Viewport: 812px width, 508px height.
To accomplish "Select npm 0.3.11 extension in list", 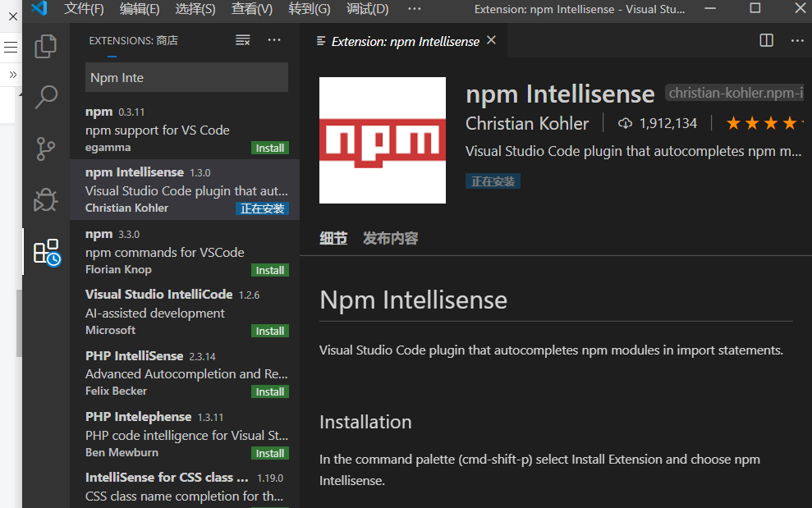I will tap(185, 129).
